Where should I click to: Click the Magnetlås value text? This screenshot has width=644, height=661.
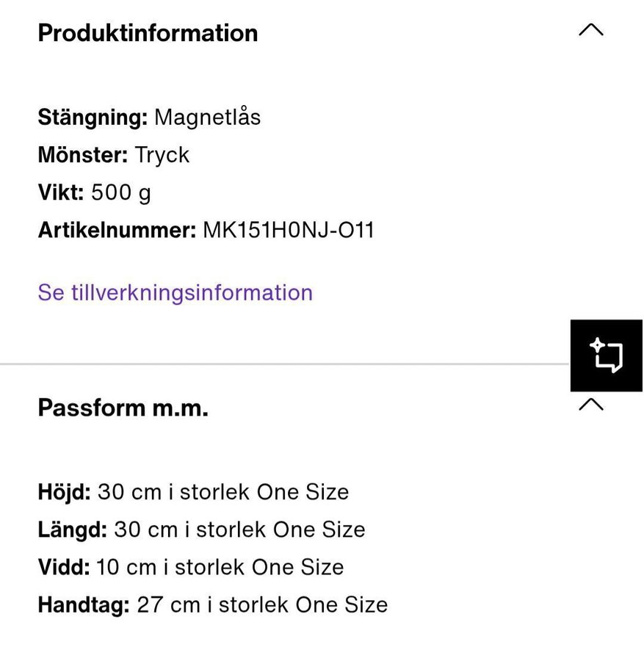point(207,117)
